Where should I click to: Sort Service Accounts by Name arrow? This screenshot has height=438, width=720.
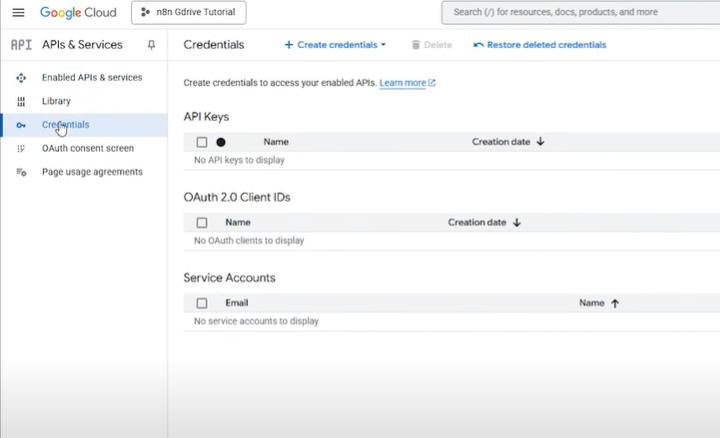pos(615,303)
